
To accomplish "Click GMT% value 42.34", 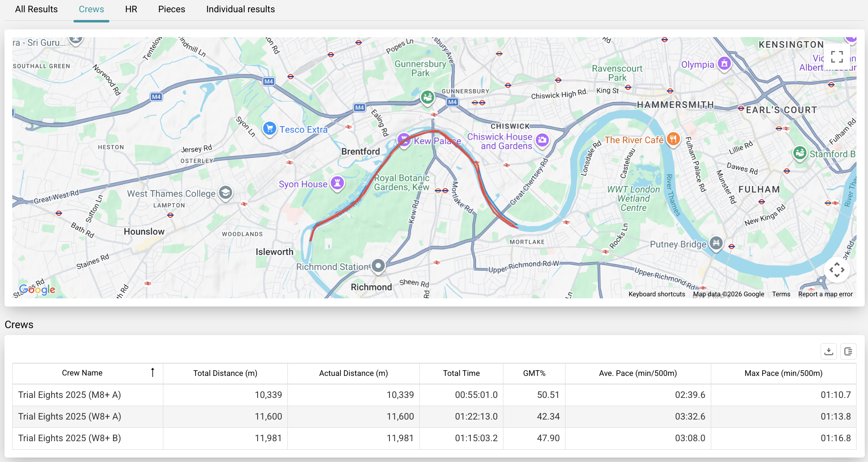I will click(534, 416).
